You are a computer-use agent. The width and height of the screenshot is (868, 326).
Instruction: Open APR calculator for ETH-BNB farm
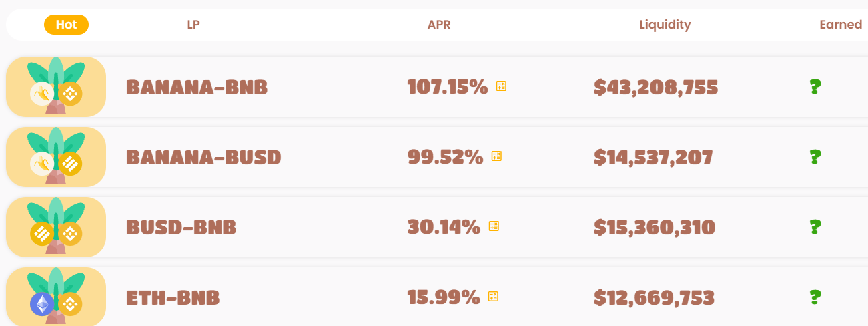493,297
